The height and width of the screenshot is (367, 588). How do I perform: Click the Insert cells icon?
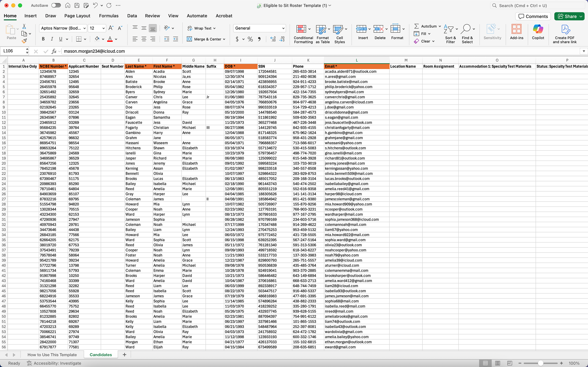tap(362, 29)
